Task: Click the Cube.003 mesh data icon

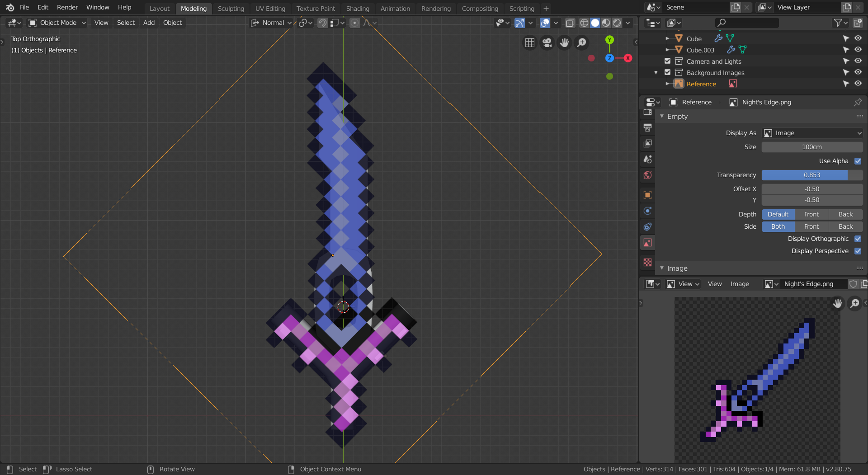Action: coord(742,50)
